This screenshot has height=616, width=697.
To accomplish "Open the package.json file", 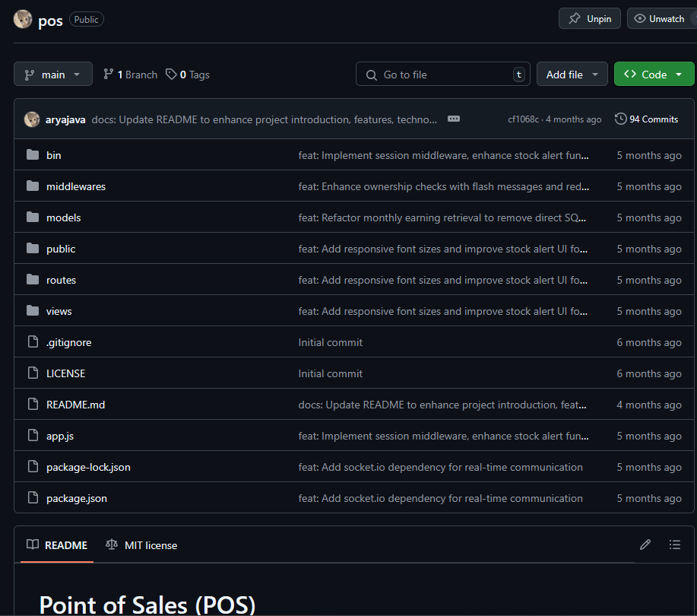I will coord(76,498).
